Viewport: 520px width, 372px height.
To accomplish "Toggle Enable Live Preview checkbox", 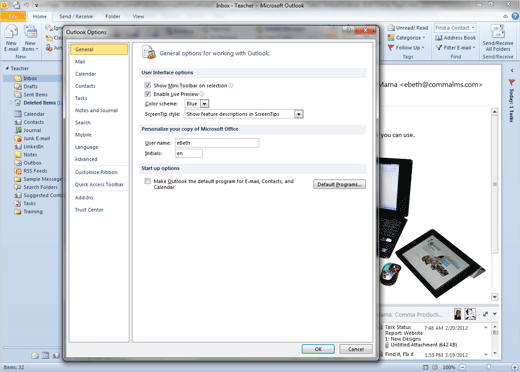I will point(148,94).
